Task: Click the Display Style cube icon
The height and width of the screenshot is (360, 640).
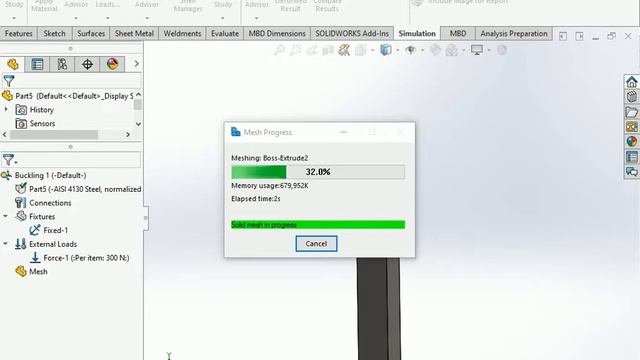Action: tap(385, 50)
